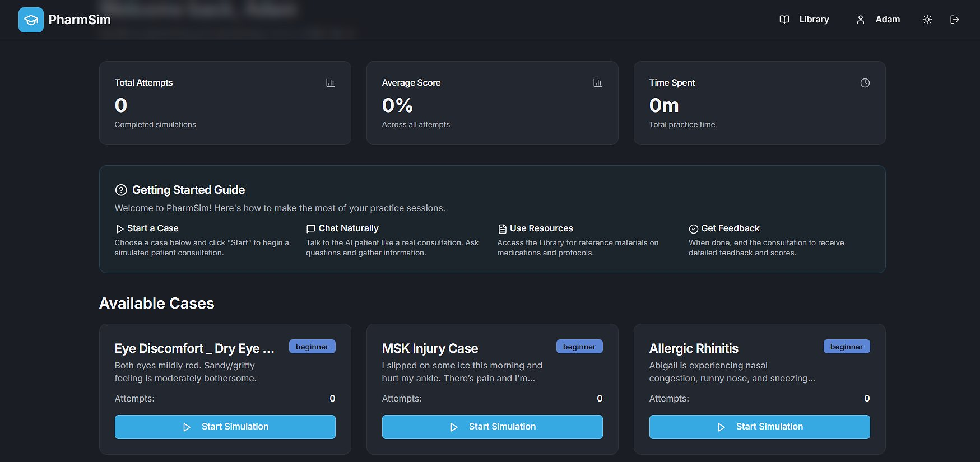Click the 'Use Resources' guide heading

click(541, 228)
